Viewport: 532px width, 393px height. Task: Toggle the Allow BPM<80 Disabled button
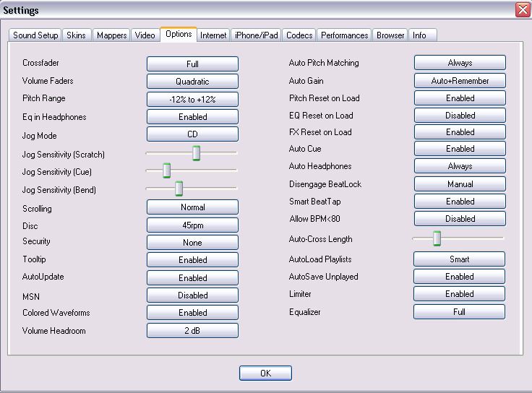460,219
